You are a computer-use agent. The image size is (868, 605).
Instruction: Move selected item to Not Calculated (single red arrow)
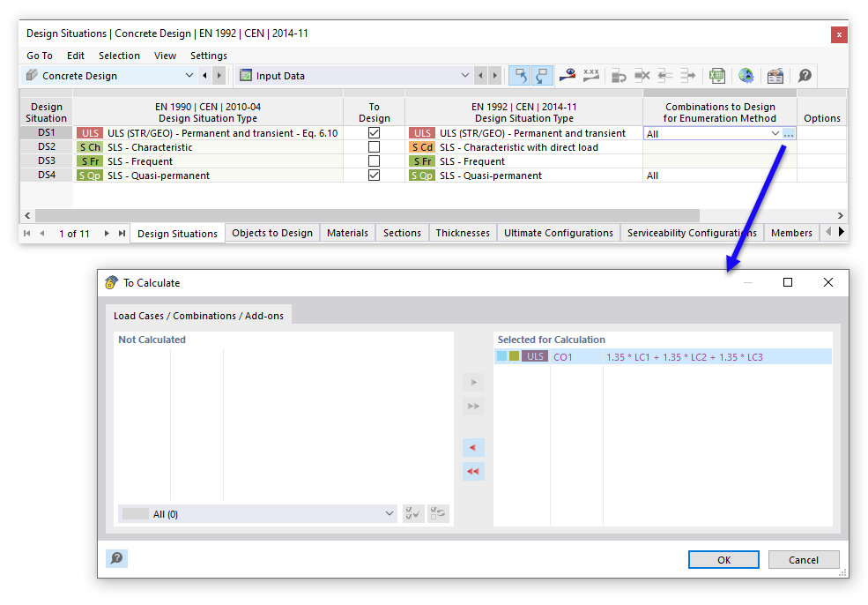pyautogui.click(x=473, y=448)
